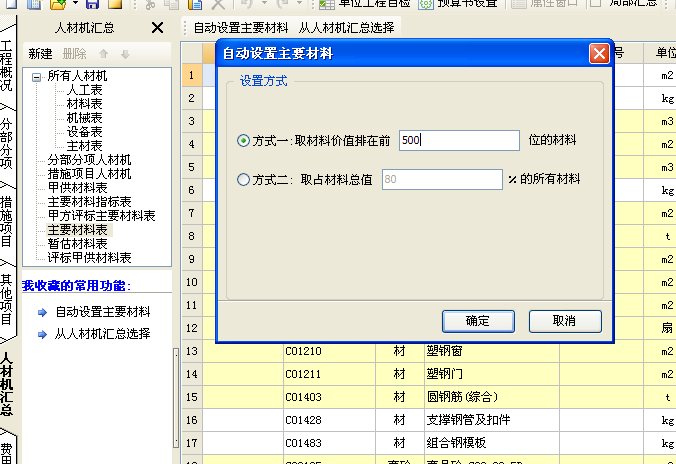Open dropdown arrow next to folder icon
The image size is (676, 464).
pos(75,3)
